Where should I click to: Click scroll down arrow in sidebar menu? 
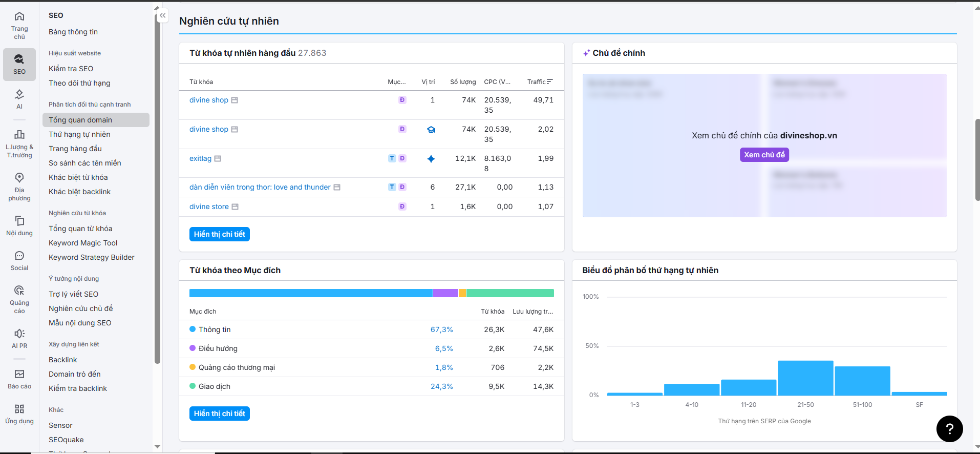[157, 446]
